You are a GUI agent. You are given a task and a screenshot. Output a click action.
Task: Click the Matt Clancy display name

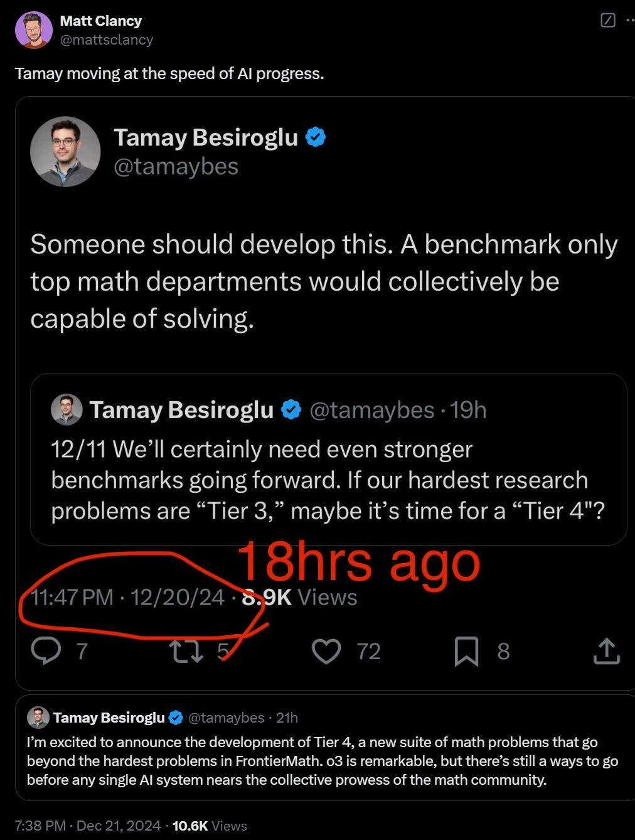pyautogui.click(x=100, y=21)
